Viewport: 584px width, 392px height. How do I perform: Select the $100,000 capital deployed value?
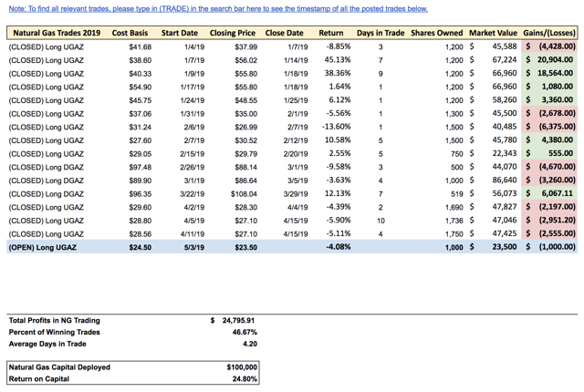point(242,367)
